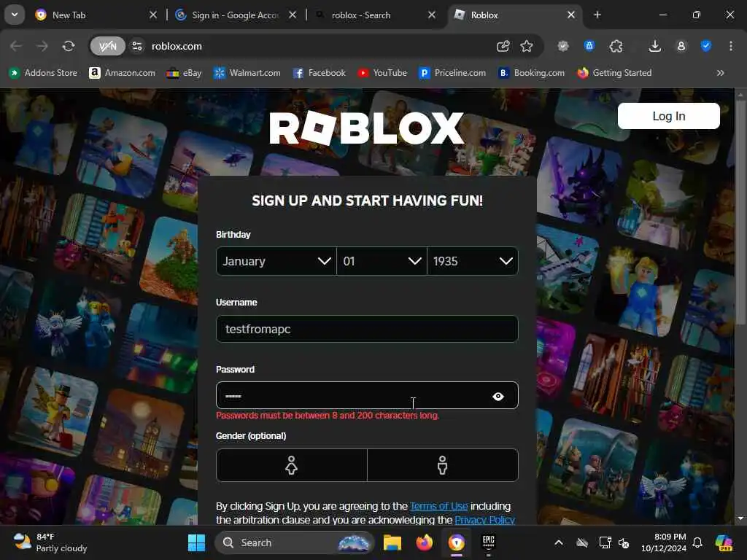The width and height of the screenshot is (747, 560).
Task: Click the Roblox logo
Action: tap(366, 128)
